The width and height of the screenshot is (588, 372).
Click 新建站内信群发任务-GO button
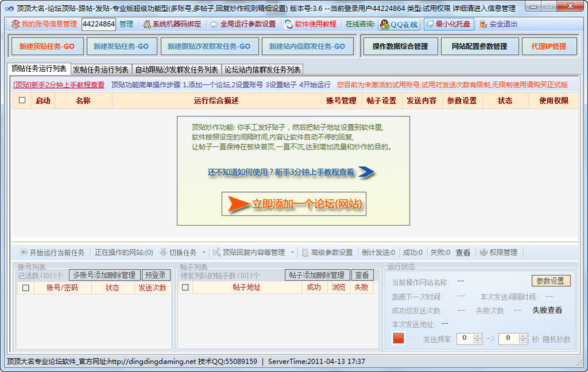click(307, 46)
